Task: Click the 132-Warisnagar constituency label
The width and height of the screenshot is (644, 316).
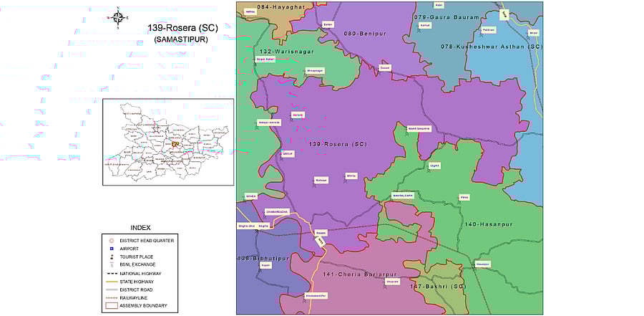Action: [x=287, y=52]
